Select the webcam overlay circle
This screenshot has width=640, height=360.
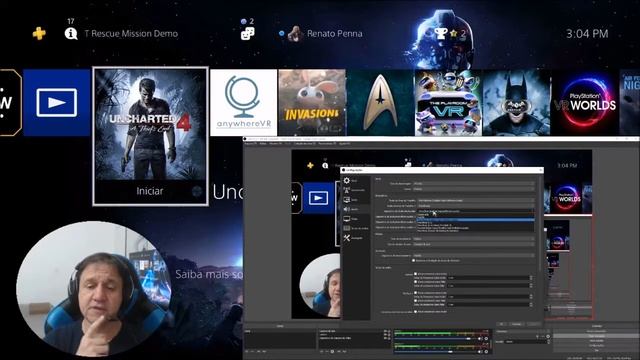pyautogui.click(x=93, y=288)
